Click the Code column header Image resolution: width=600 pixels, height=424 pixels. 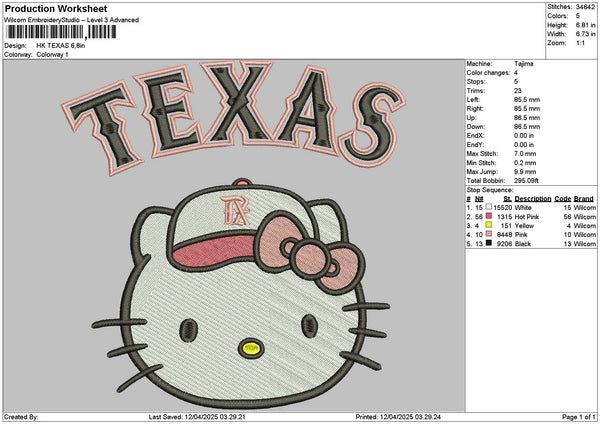(563, 197)
